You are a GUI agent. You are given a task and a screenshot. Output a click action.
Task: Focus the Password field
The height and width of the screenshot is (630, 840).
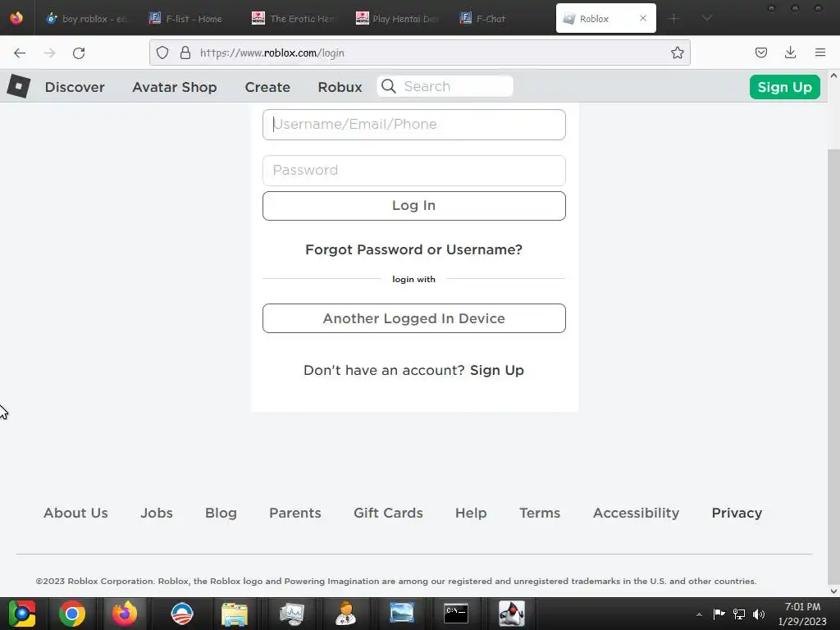click(414, 171)
